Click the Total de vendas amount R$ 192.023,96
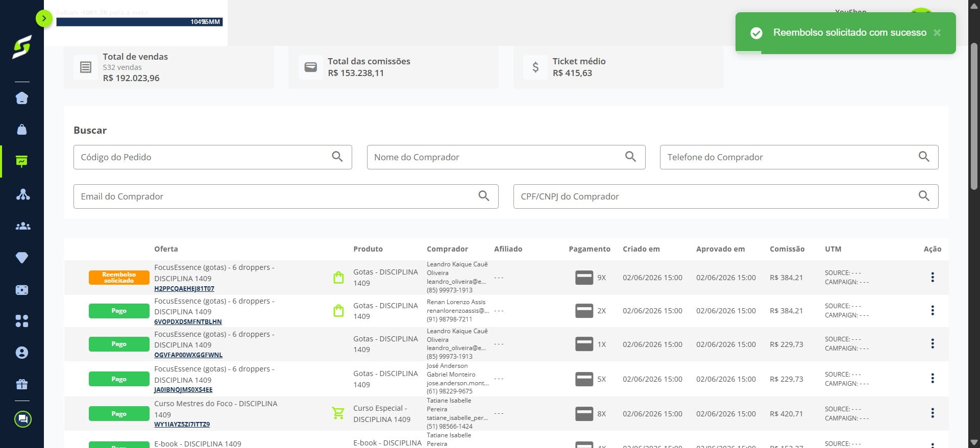Viewport: 980px width, 448px height. point(131,78)
